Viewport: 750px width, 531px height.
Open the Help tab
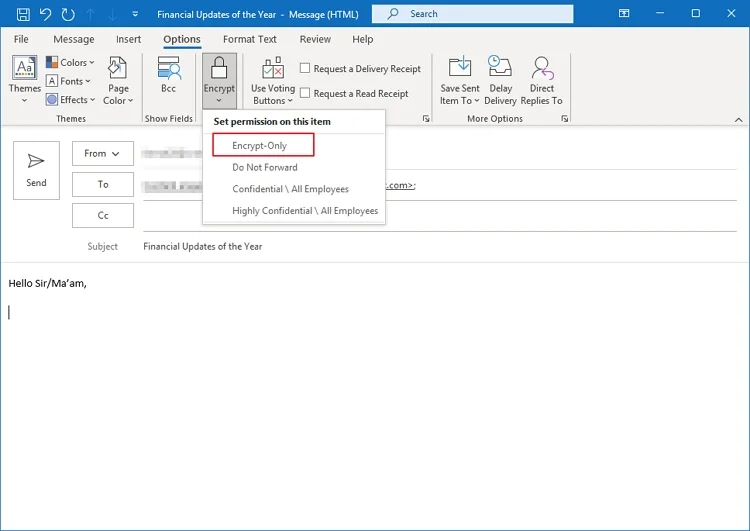[363, 39]
